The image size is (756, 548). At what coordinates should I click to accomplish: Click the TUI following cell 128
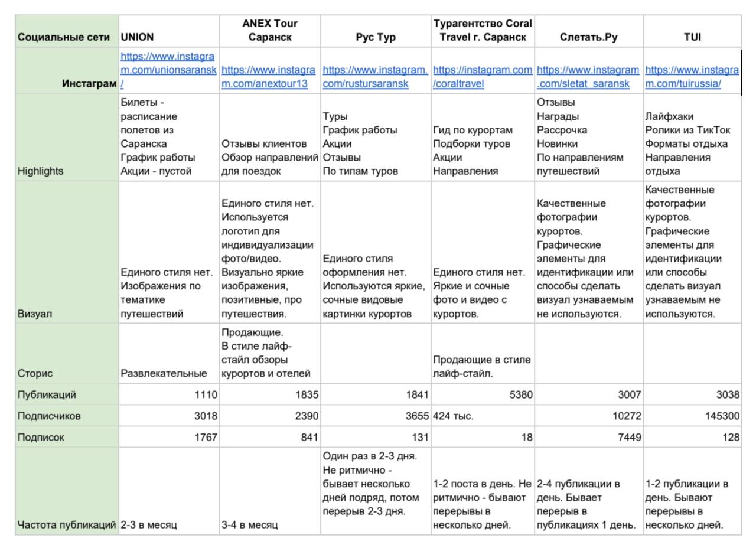[x=692, y=437]
